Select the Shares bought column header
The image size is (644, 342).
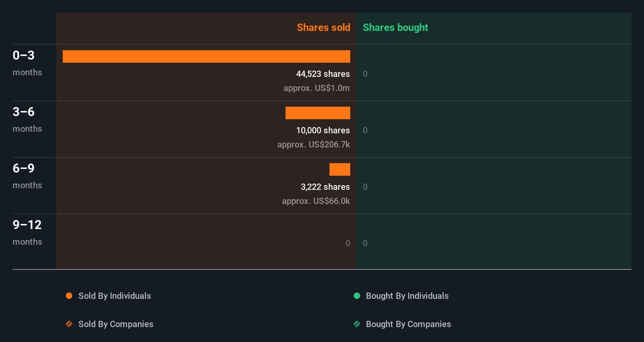[x=395, y=28]
